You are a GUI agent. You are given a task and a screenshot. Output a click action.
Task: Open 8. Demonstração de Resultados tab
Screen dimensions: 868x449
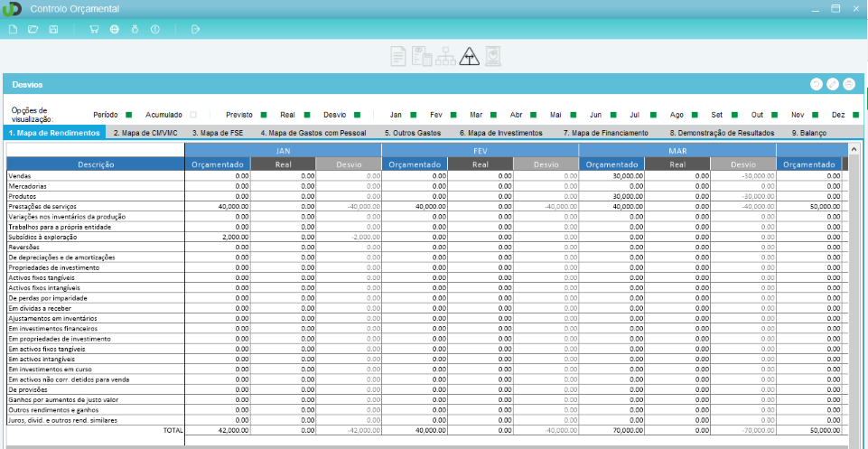[x=722, y=133]
